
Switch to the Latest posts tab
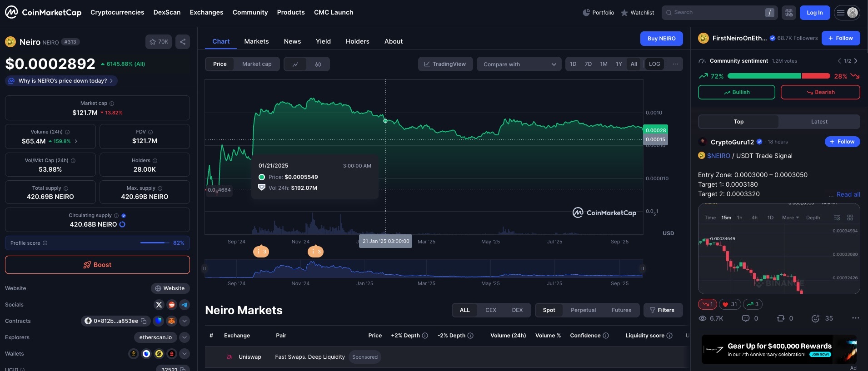click(x=819, y=122)
